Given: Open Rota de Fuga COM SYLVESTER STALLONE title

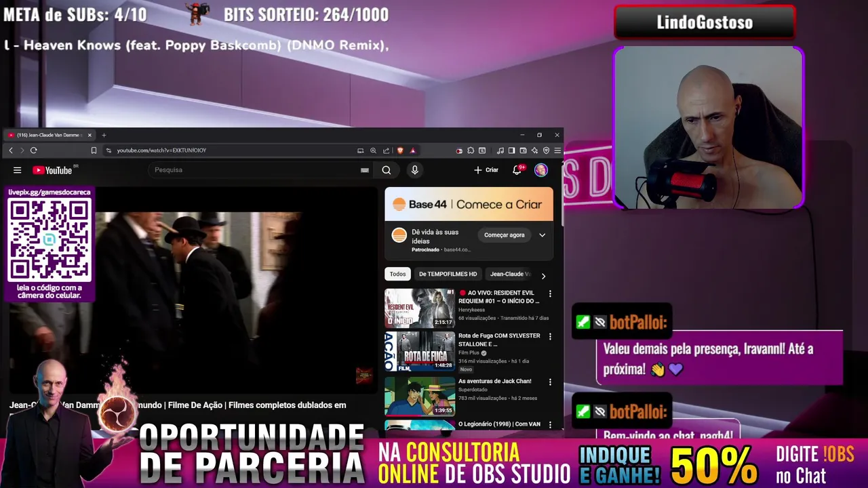Looking at the screenshot, I should click(x=500, y=340).
